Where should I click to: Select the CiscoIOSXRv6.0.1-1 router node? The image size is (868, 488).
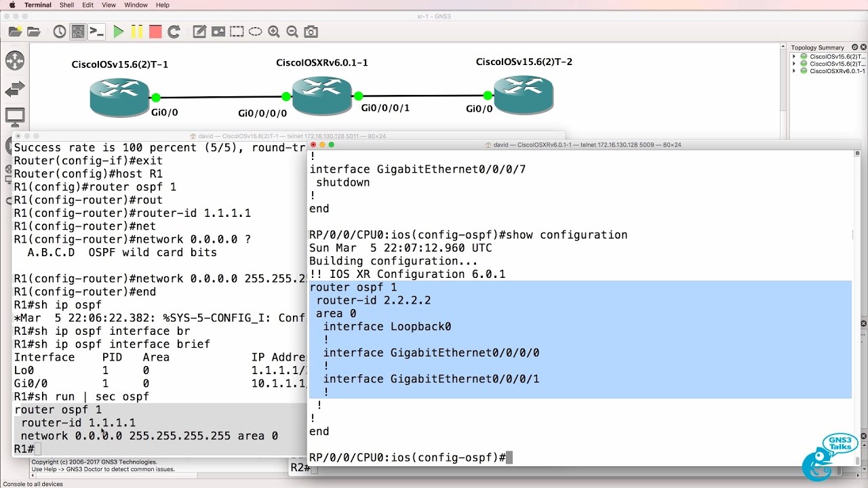[322, 95]
